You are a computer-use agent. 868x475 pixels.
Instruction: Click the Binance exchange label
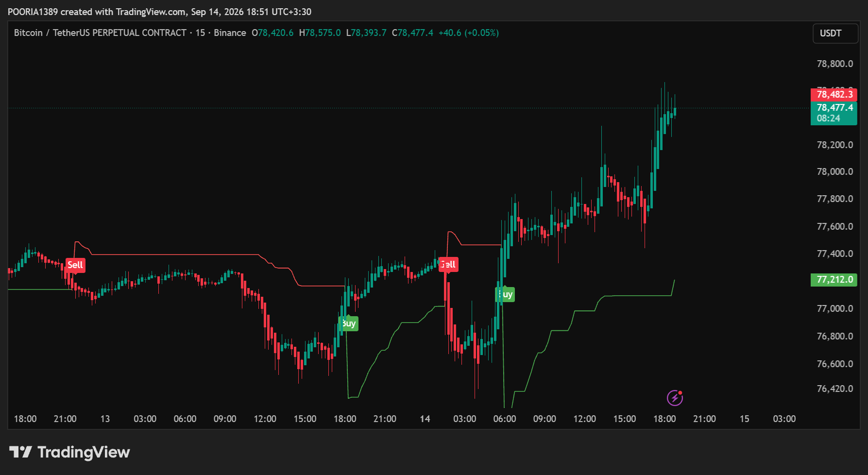tap(230, 33)
